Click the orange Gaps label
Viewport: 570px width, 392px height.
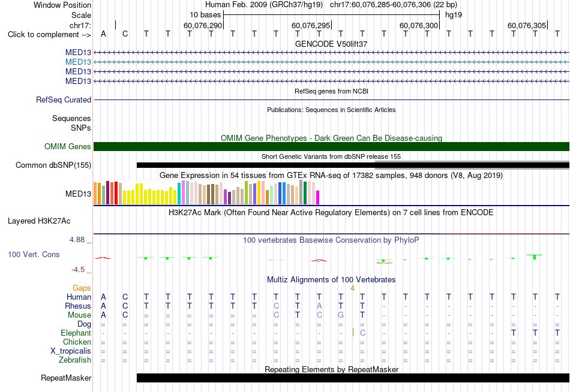pos(82,288)
